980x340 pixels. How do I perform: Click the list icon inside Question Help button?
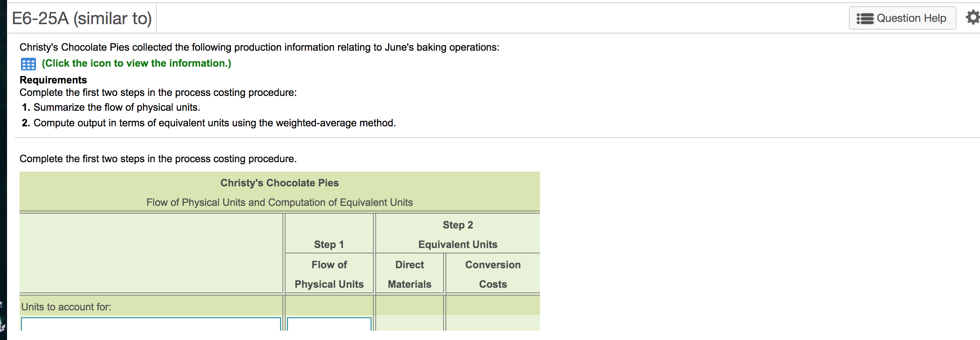865,18
